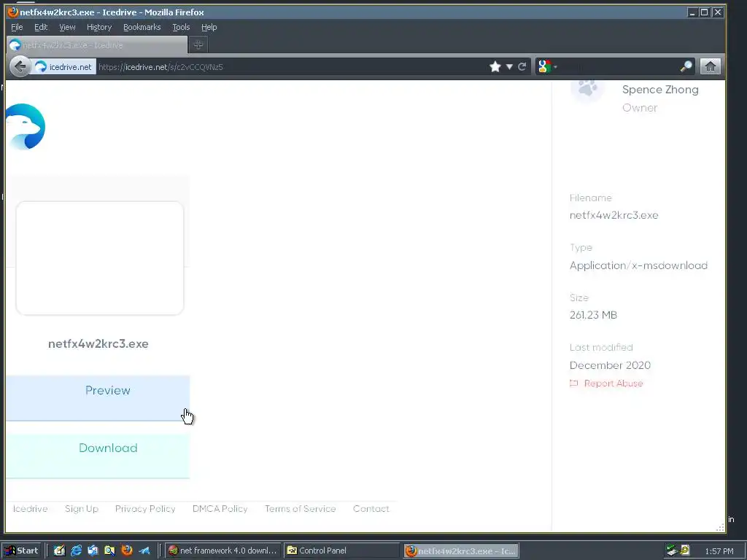Open the View menu
This screenshot has height=560, width=747.
click(x=67, y=27)
